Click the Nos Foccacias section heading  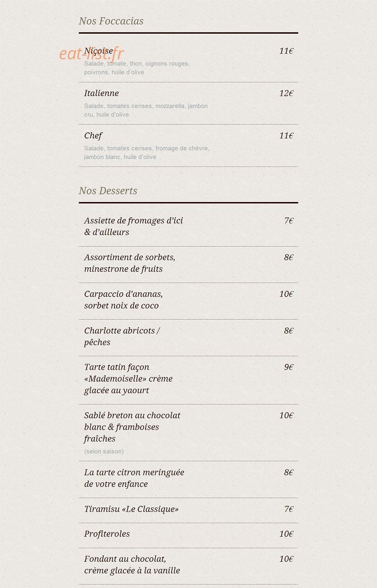(111, 21)
